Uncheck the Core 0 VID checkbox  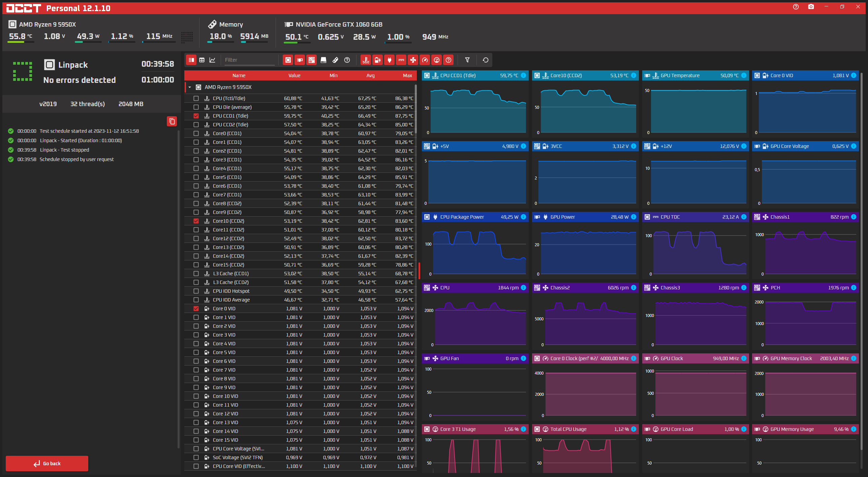coord(196,309)
